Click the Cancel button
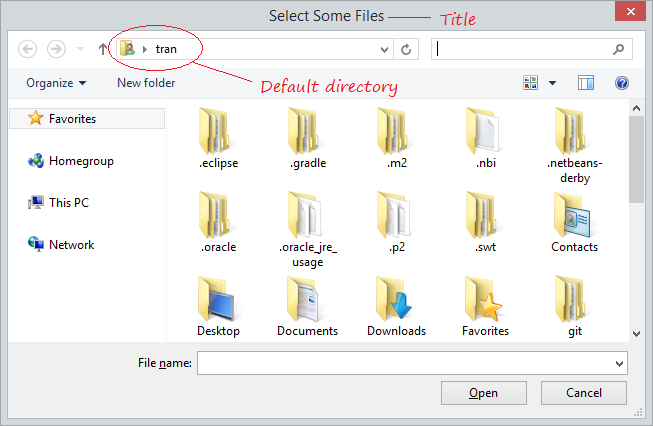This screenshot has width=653, height=426. (x=583, y=393)
